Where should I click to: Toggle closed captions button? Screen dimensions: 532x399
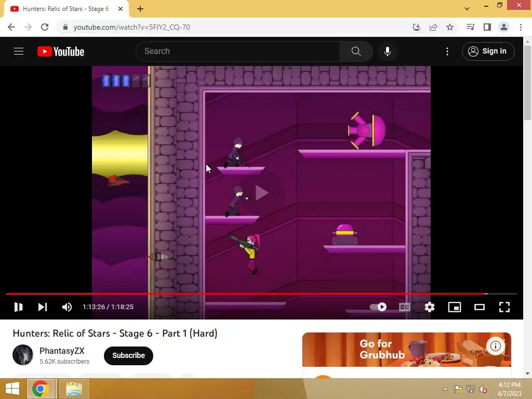404,307
